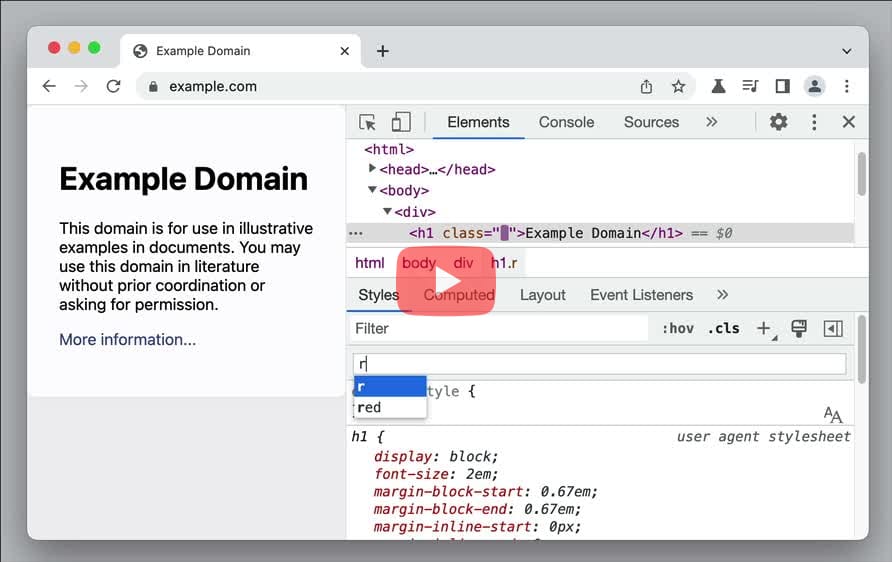Open a new browser tab
Screen dimensions: 892x562
[x=383, y=51]
